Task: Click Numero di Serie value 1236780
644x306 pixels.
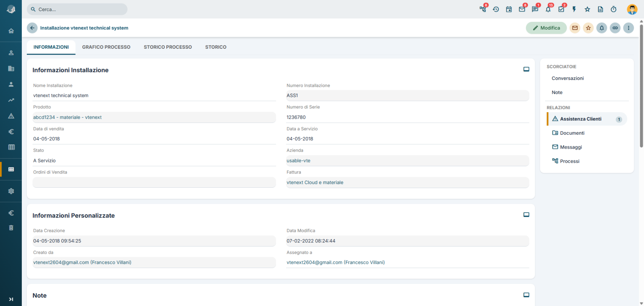Action: point(407,117)
